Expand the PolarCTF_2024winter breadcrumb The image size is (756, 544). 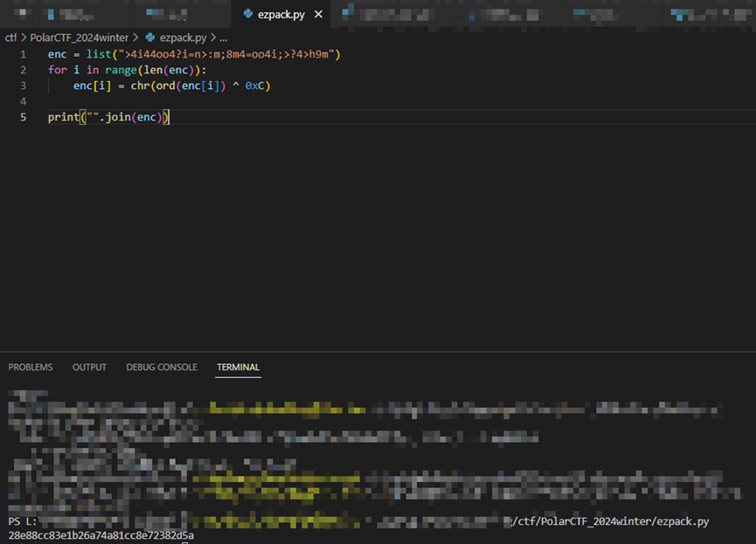pyautogui.click(x=79, y=38)
